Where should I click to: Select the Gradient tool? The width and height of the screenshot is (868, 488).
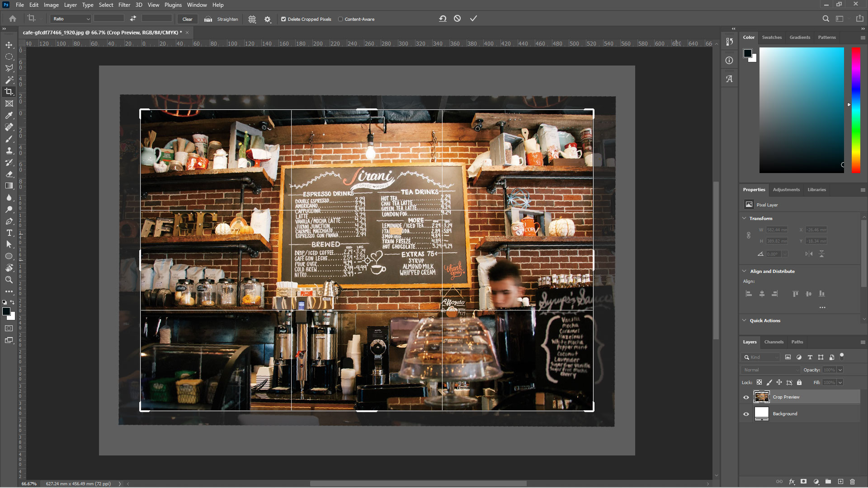tap(9, 186)
